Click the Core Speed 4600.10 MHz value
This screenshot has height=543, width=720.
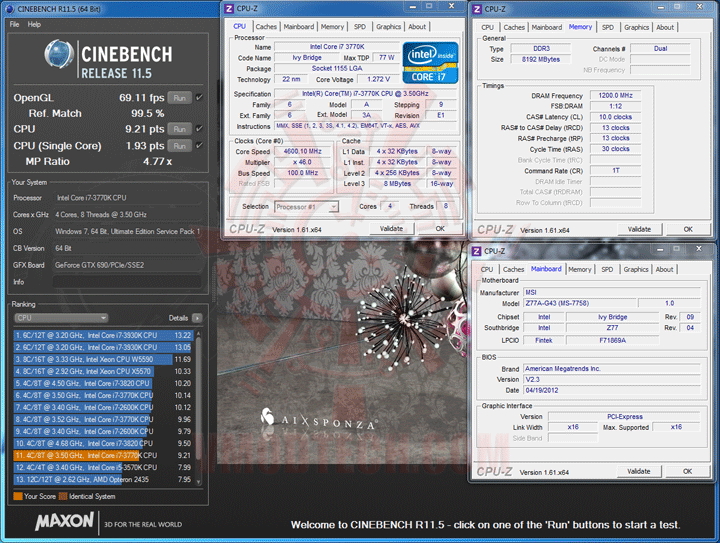click(x=303, y=151)
